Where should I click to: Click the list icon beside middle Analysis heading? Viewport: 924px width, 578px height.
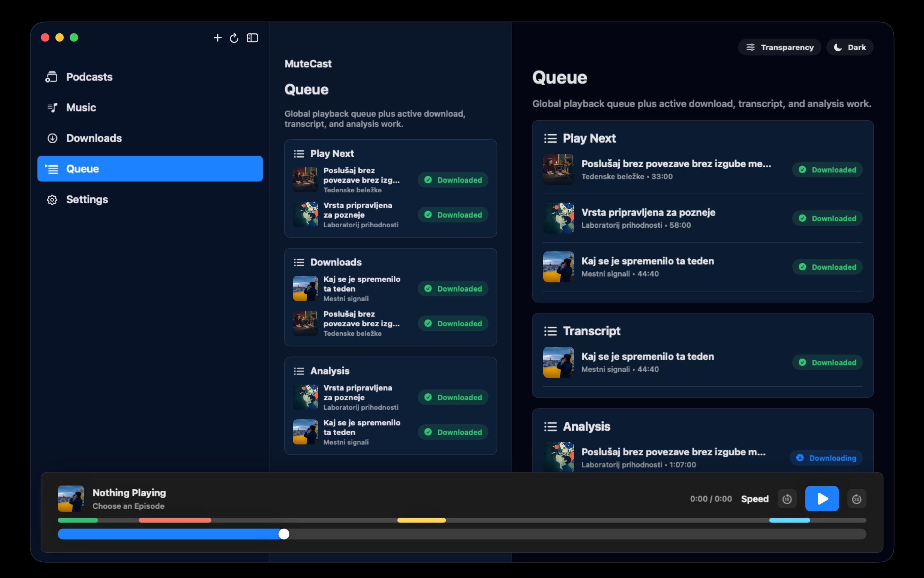click(299, 371)
